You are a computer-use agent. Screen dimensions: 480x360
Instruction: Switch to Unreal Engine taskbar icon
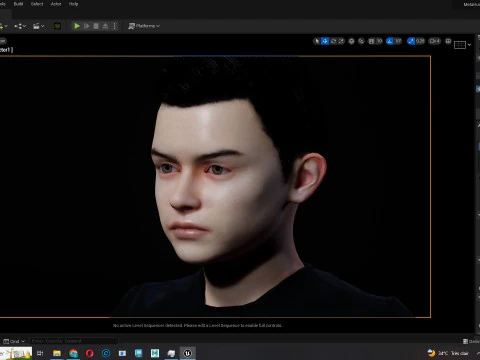point(187,353)
